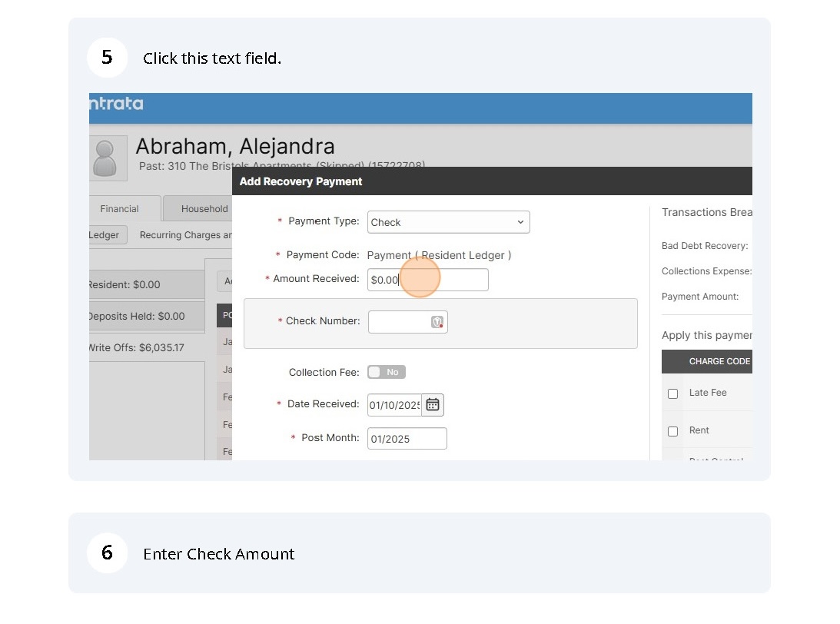Image resolution: width=840 pixels, height=624 pixels.
Task: Click the Late Fee charge code label
Action: [x=708, y=393]
